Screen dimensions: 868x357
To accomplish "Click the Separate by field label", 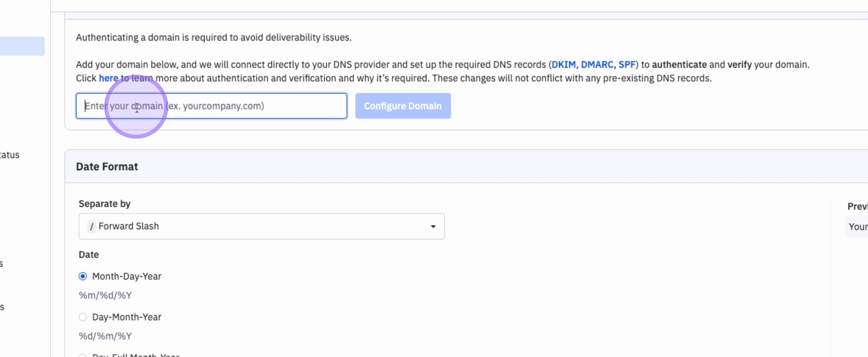I will [104, 204].
